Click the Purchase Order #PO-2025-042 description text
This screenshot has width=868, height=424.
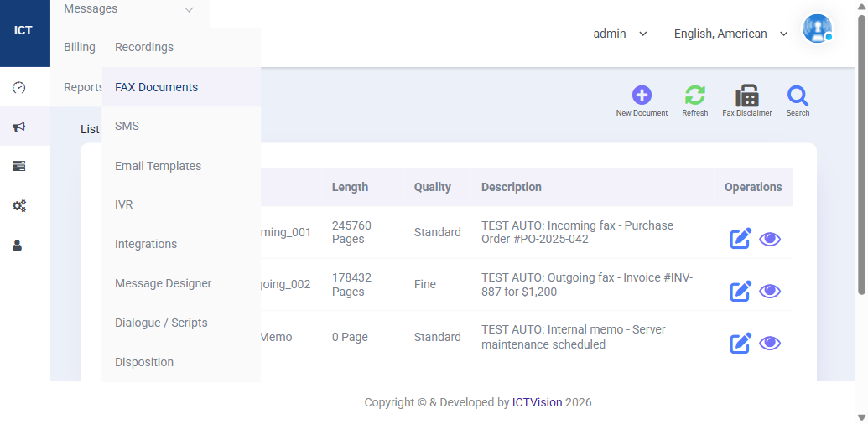pyautogui.click(x=577, y=232)
